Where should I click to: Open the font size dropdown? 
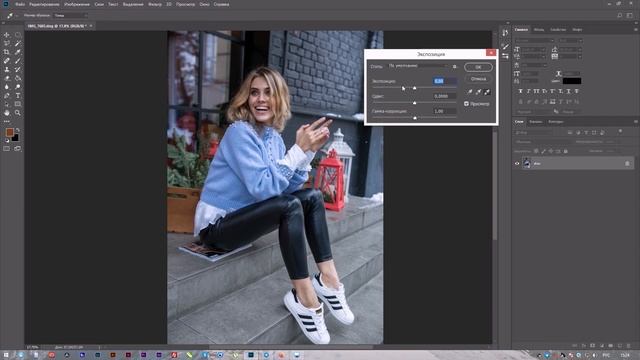click(x=534, y=49)
